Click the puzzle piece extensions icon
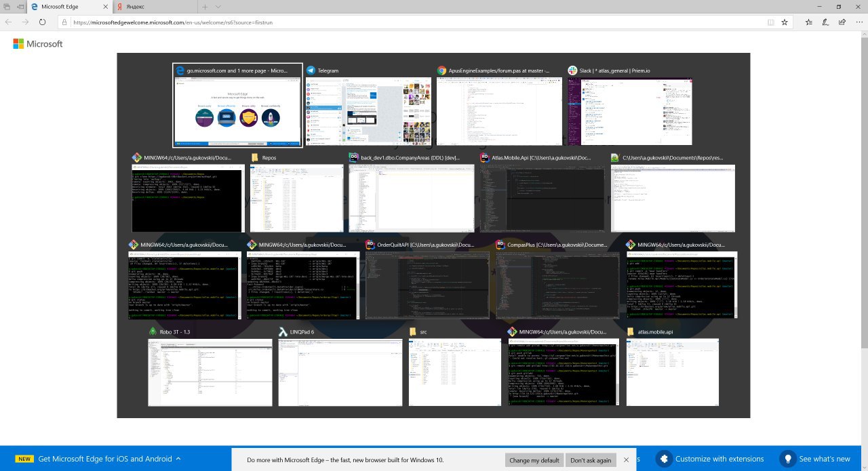Image resolution: width=868 pixels, height=471 pixels. (664, 459)
